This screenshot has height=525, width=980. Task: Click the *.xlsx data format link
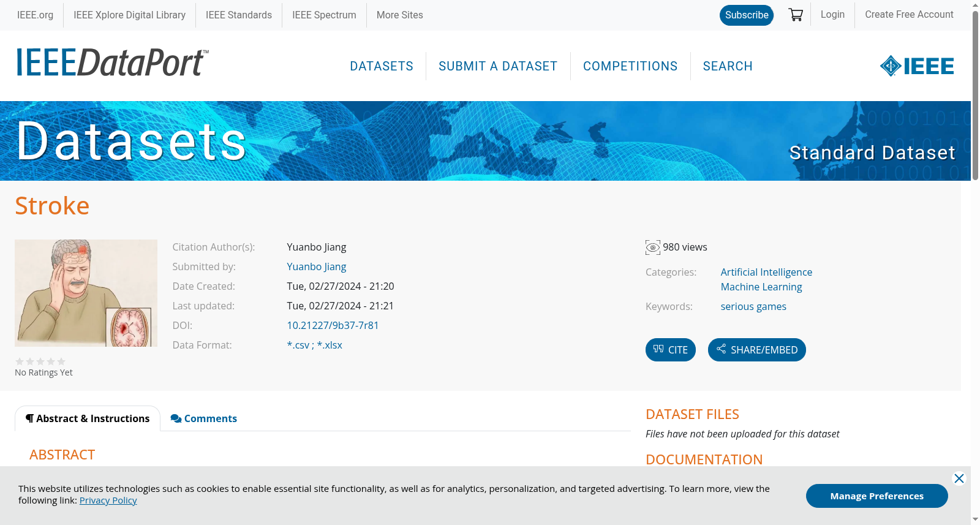pyautogui.click(x=330, y=346)
